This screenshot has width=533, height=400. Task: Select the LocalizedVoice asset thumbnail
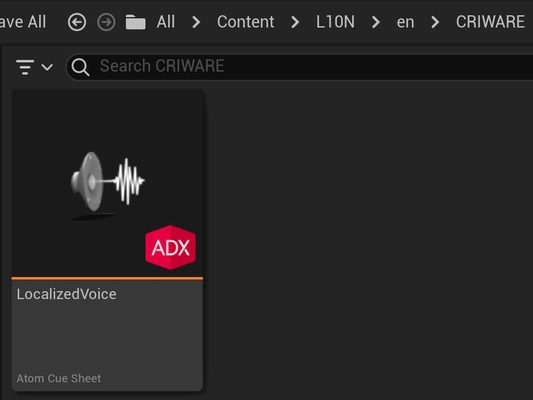[x=107, y=184]
